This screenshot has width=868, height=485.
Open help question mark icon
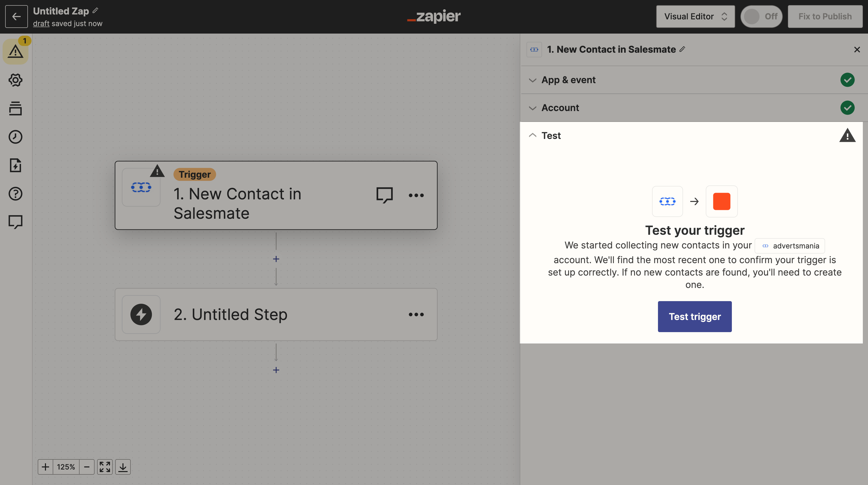point(16,194)
